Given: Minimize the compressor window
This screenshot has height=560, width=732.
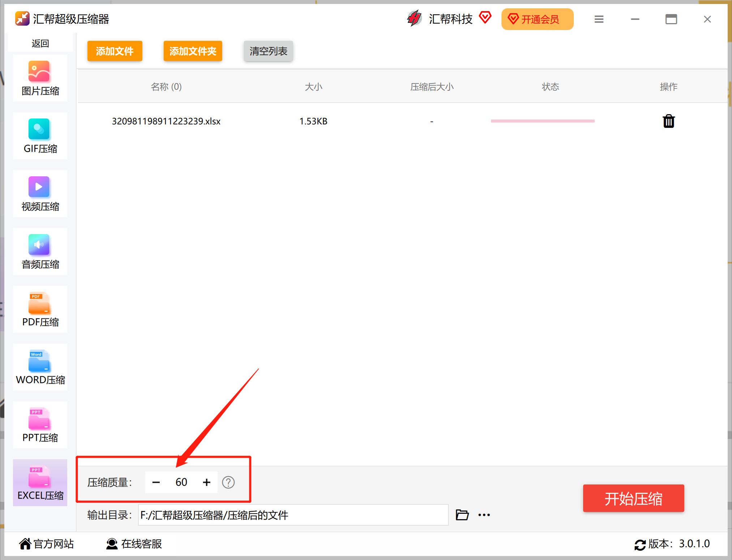Looking at the screenshot, I should [635, 19].
